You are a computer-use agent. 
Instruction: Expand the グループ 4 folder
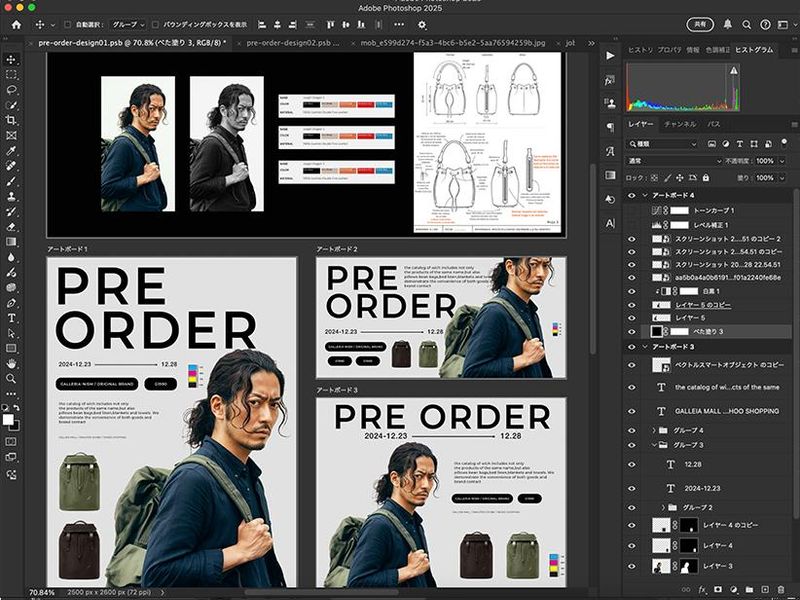(x=654, y=430)
